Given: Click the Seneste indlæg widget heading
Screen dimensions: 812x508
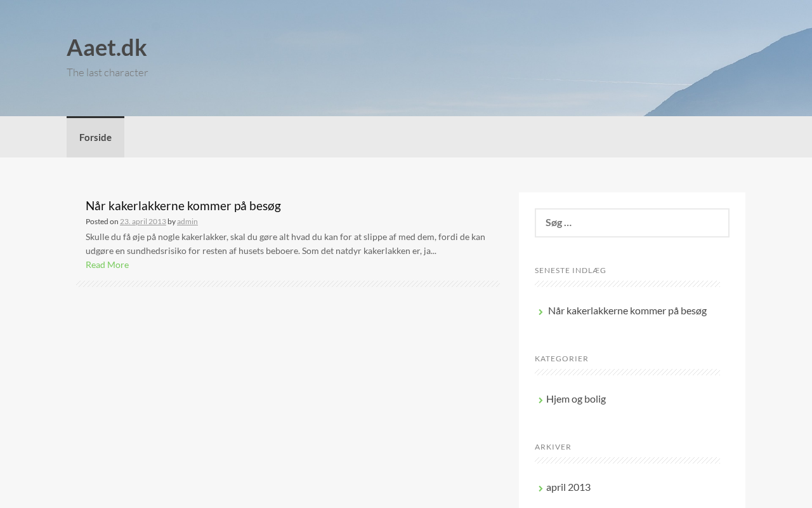Looking at the screenshot, I should pos(570,271).
